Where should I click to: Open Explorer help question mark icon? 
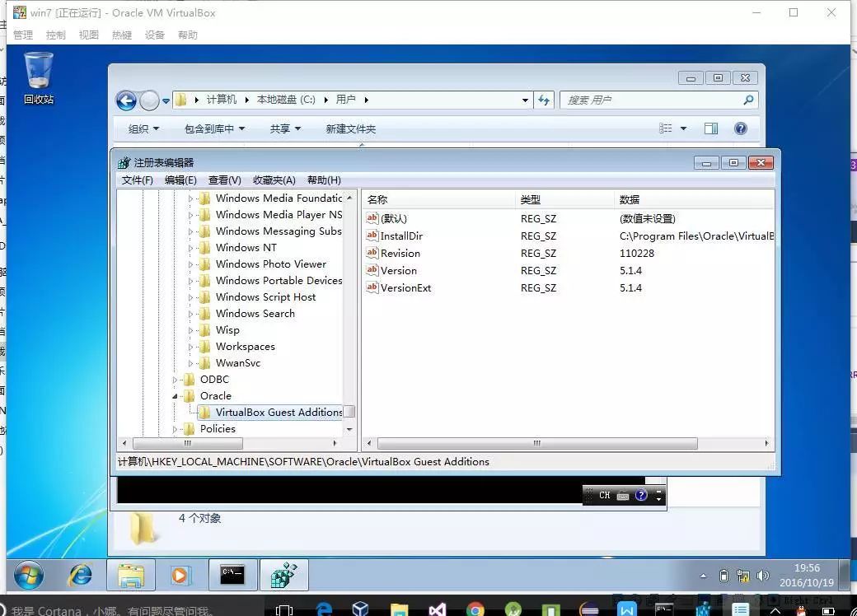(x=740, y=128)
